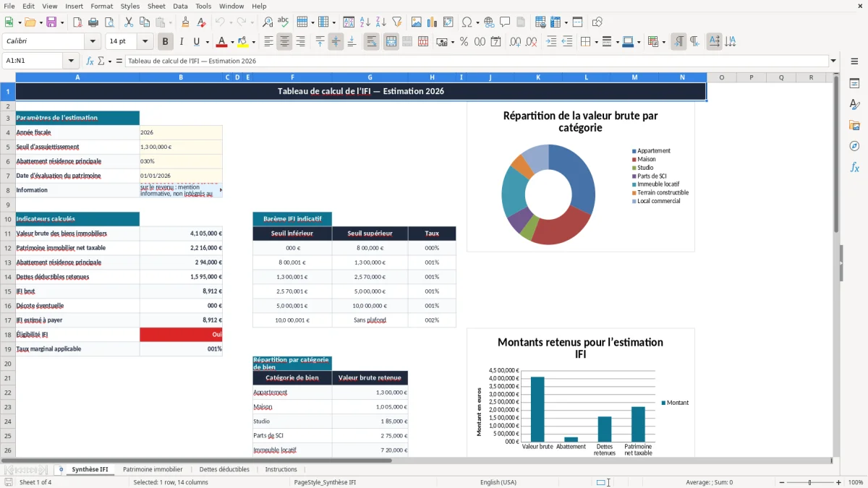Toggle Align Left

coord(269,42)
